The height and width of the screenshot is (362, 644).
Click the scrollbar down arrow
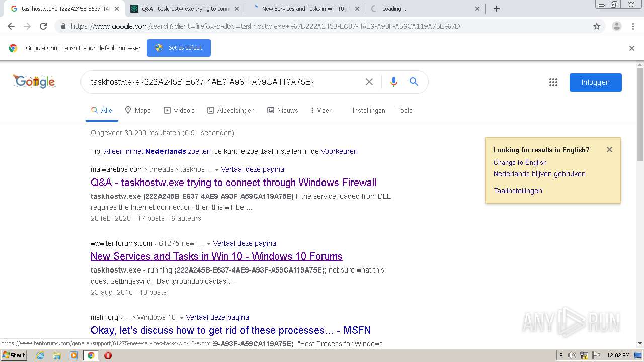point(640,344)
